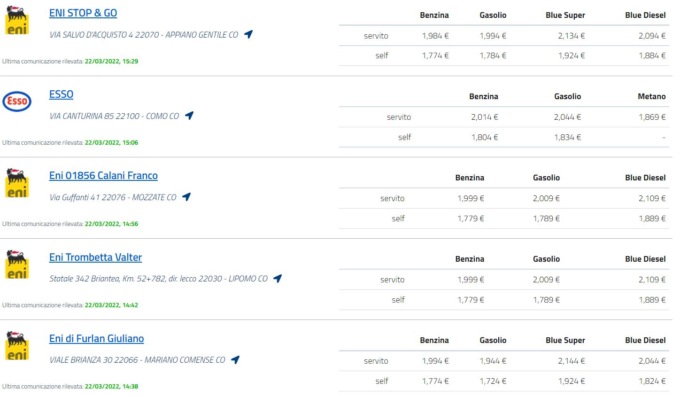The width and height of the screenshot is (680, 397).
Task: Open Eni di Furlan Giuliano link
Action: click(x=96, y=338)
